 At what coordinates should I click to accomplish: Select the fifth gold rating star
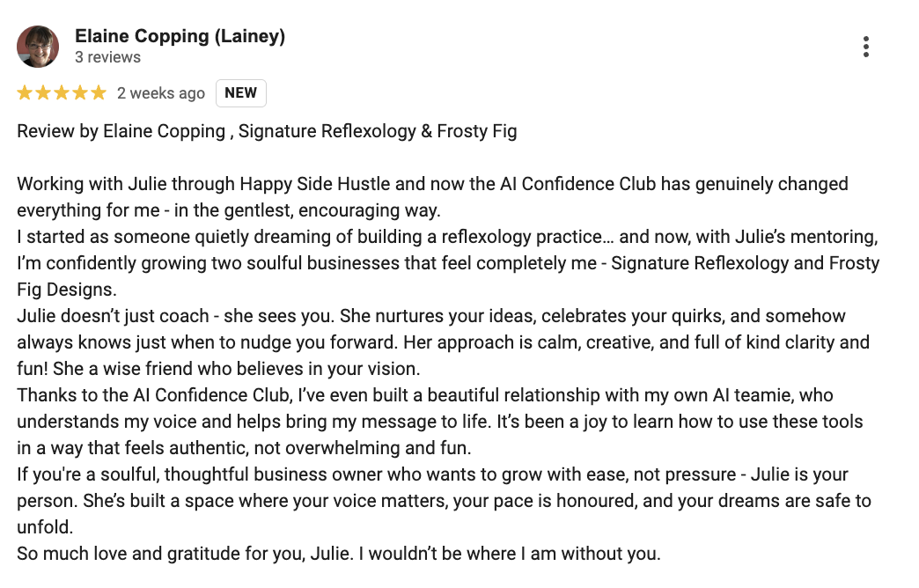[x=98, y=92]
